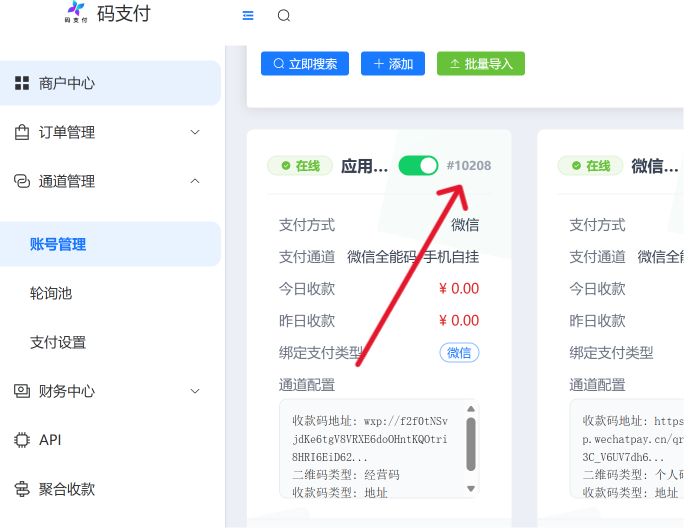The image size is (684, 528).
Task: Click the 商户中心 grid icon
Action: point(22,83)
